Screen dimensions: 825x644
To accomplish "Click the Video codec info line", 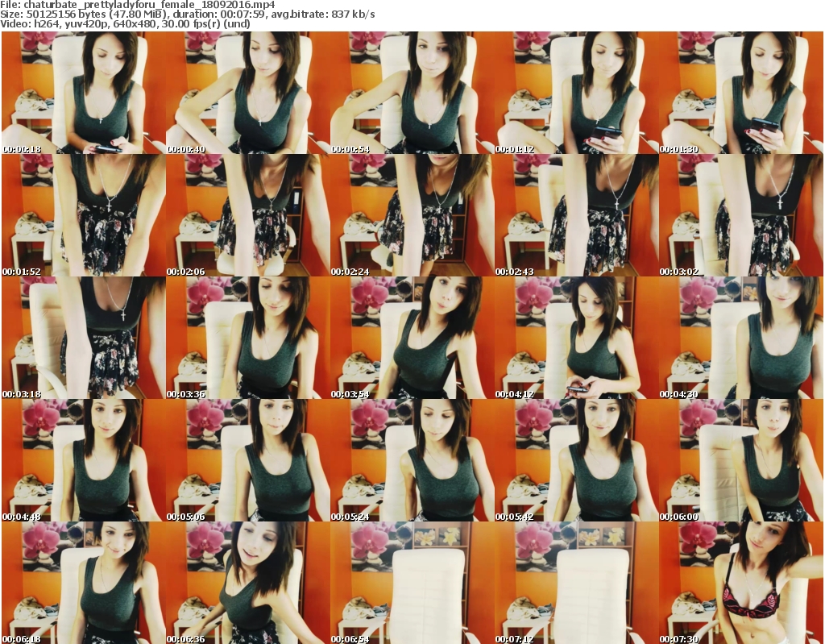I will point(126,24).
